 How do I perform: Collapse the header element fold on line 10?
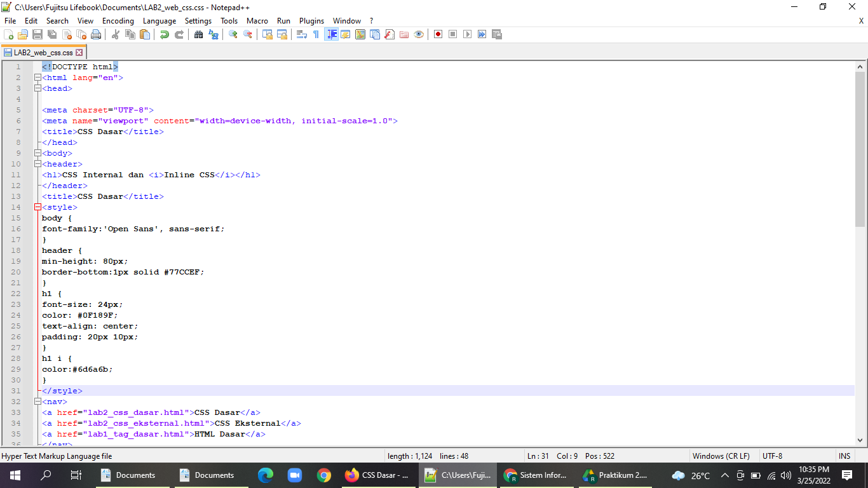click(37, 164)
